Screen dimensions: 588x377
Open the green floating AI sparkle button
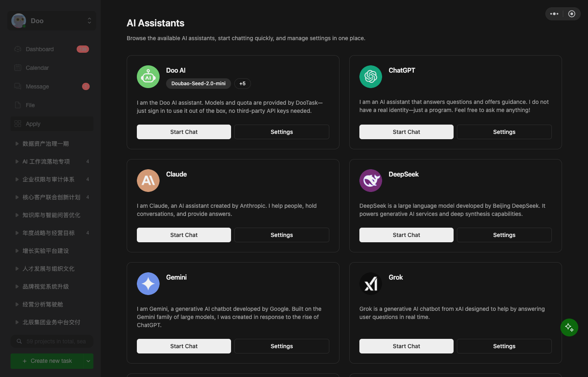point(569,327)
